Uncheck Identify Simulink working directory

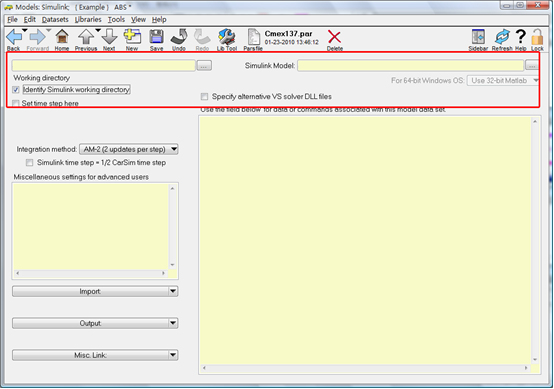tap(16, 90)
